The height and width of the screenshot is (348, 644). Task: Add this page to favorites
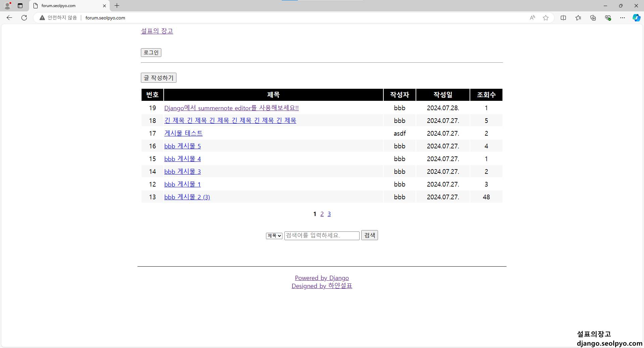point(546,18)
